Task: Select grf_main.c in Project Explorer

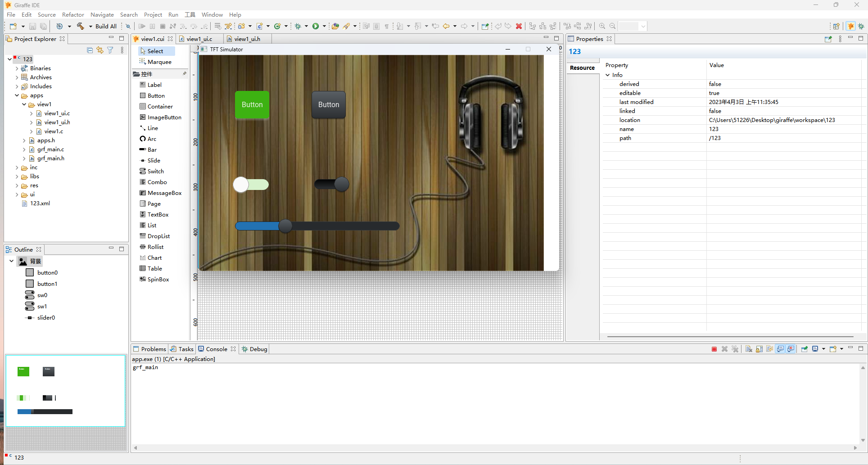Action: click(x=50, y=149)
